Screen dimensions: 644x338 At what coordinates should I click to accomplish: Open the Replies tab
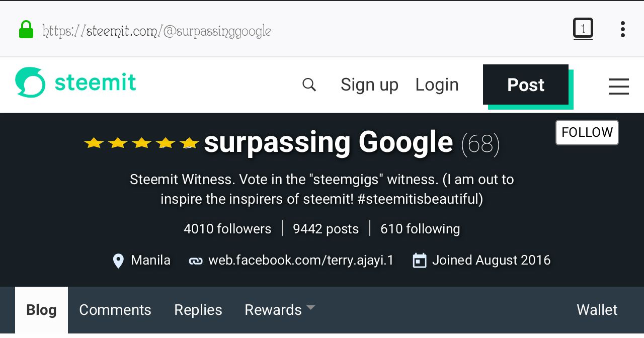point(198,310)
